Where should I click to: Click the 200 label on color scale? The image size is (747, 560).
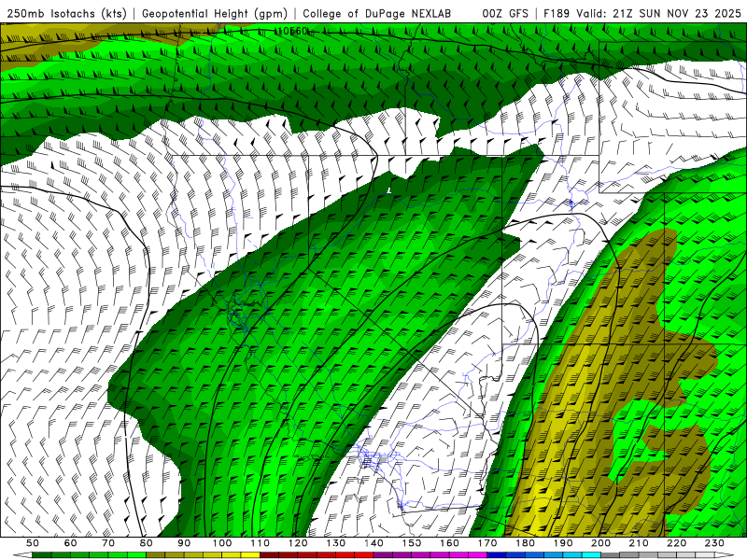(601, 543)
